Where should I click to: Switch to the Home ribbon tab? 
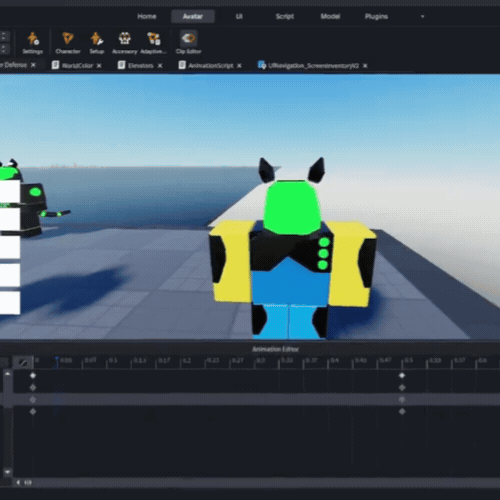point(147,16)
